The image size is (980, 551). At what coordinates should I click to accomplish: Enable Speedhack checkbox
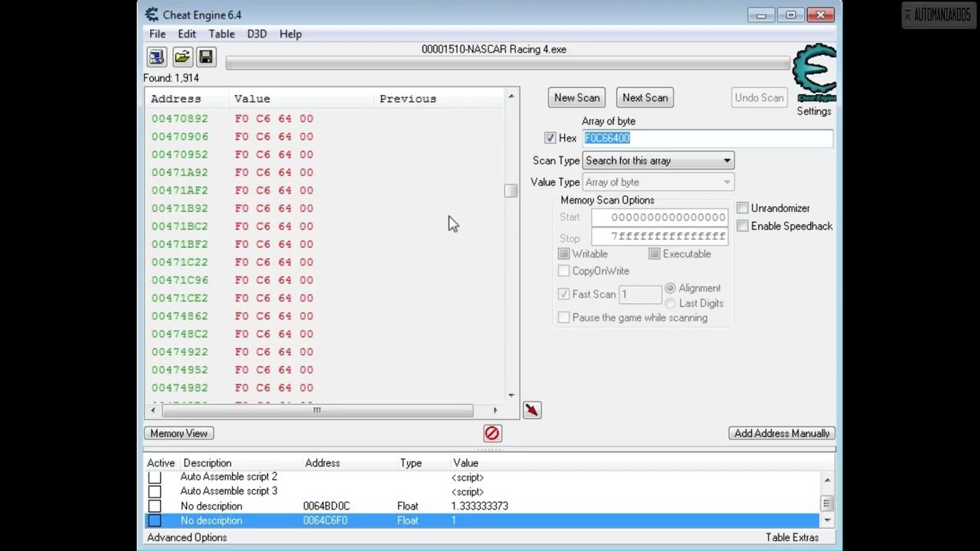[742, 226]
